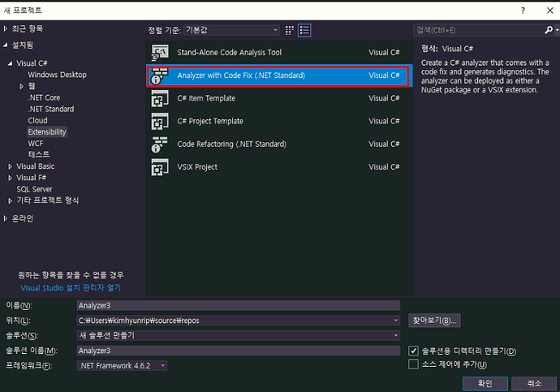Collapse the 설치됨 node
This screenshot has width=560, height=392.
[6, 45]
